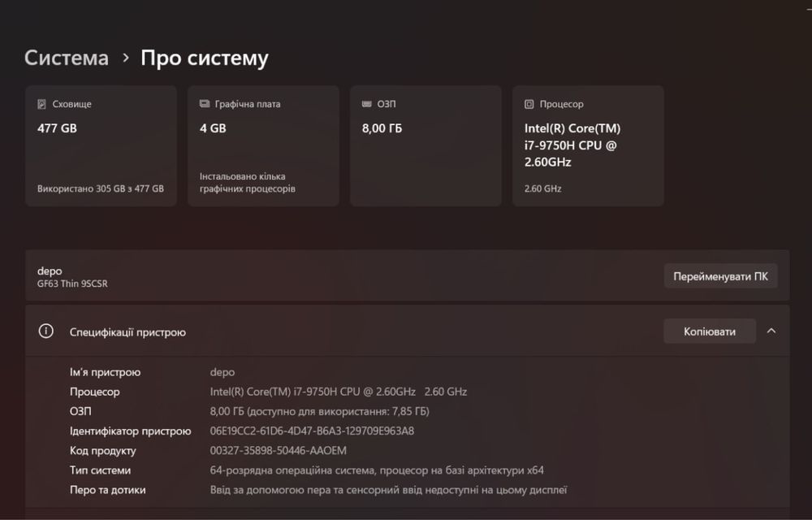812x520 pixels.
Task: Open the Графічна плата 4 GB card
Action: coord(263,146)
